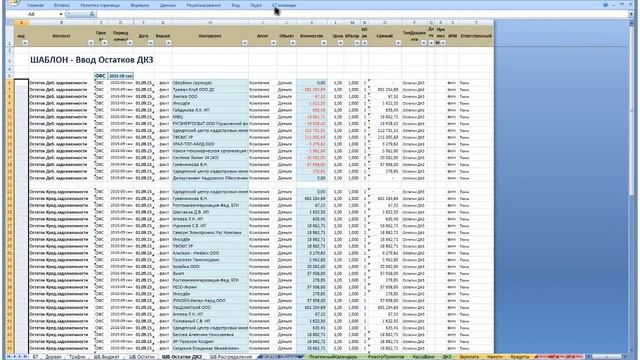
Task: Open the Разметка страницы ribbon tab
Action: (100, 5)
